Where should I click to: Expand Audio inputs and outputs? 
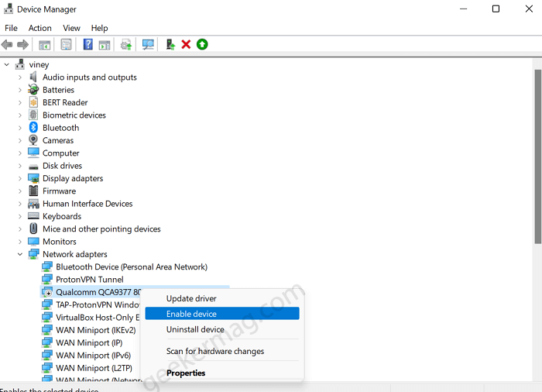tap(20, 77)
